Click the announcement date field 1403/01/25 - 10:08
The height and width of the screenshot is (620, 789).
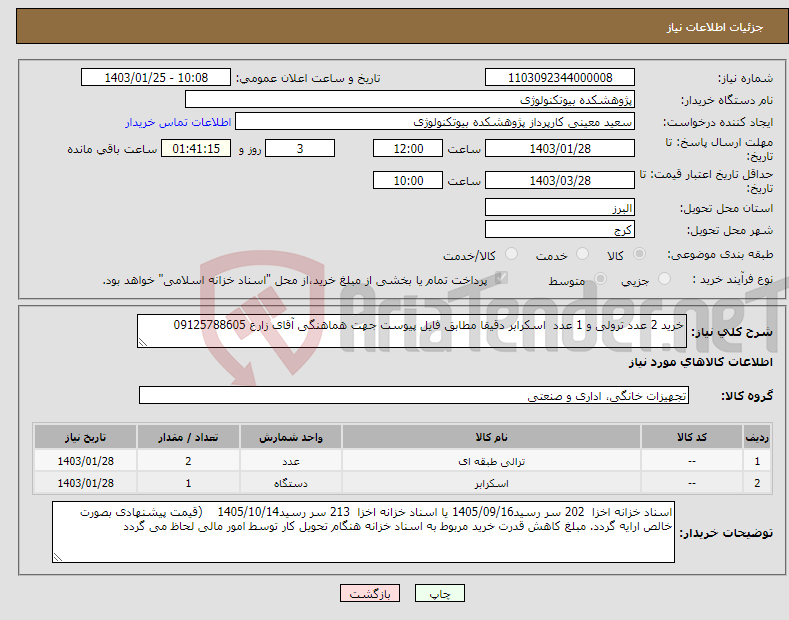click(156, 78)
